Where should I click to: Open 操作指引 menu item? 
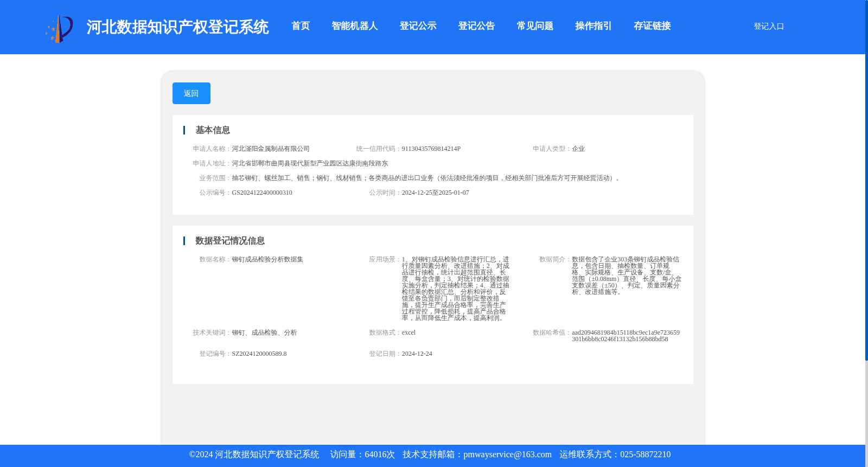tap(593, 26)
